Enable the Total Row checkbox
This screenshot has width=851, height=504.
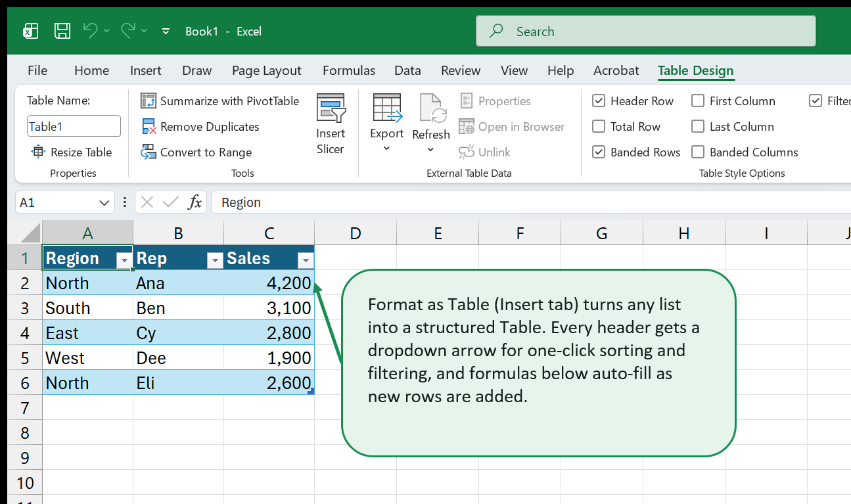click(x=599, y=126)
